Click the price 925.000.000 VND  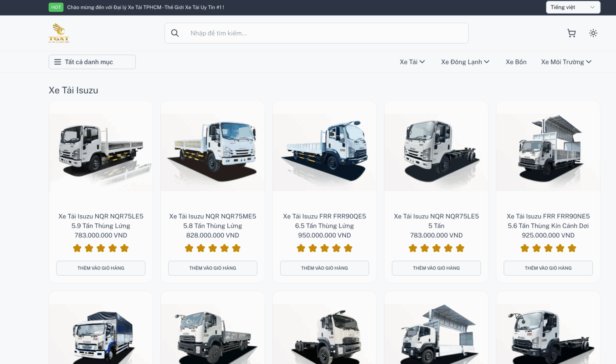(548, 235)
